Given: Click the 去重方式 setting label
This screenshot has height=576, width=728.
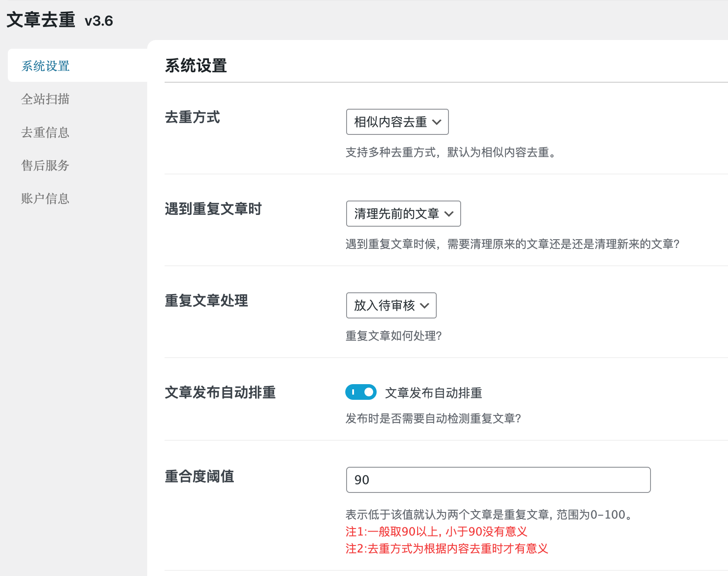Looking at the screenshot, I should coord(192,117).
